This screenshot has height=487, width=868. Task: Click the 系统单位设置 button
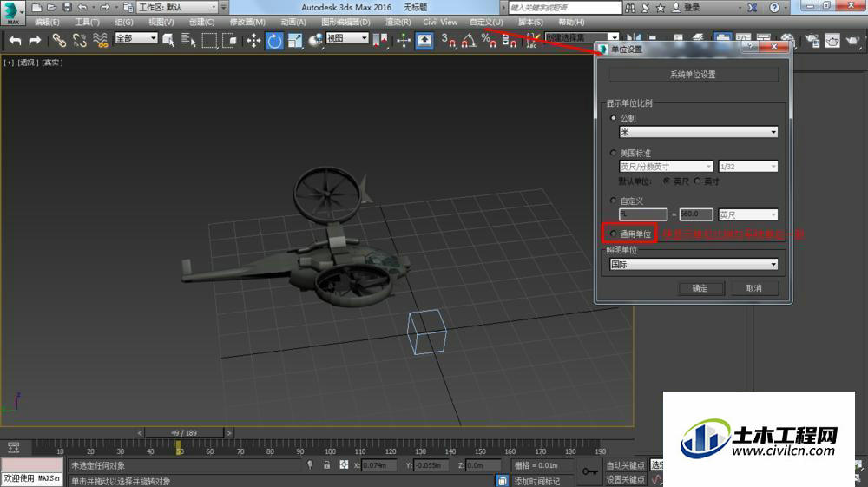point(694,74)
